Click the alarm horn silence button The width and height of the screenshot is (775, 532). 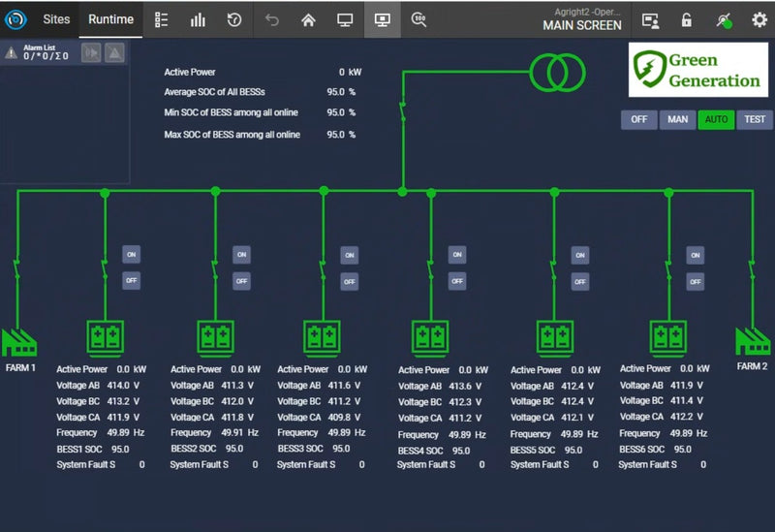pyautogui.click(x=91, y=53)
